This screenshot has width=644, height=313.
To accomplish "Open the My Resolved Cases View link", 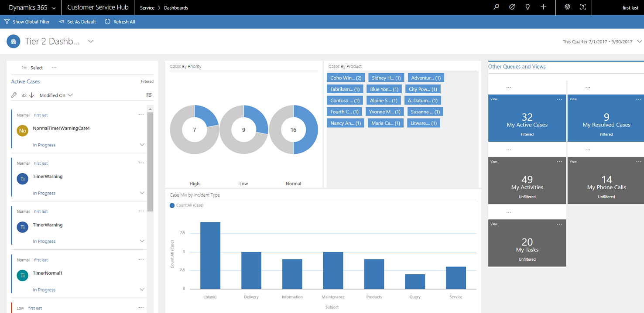I will coord(572,99).
